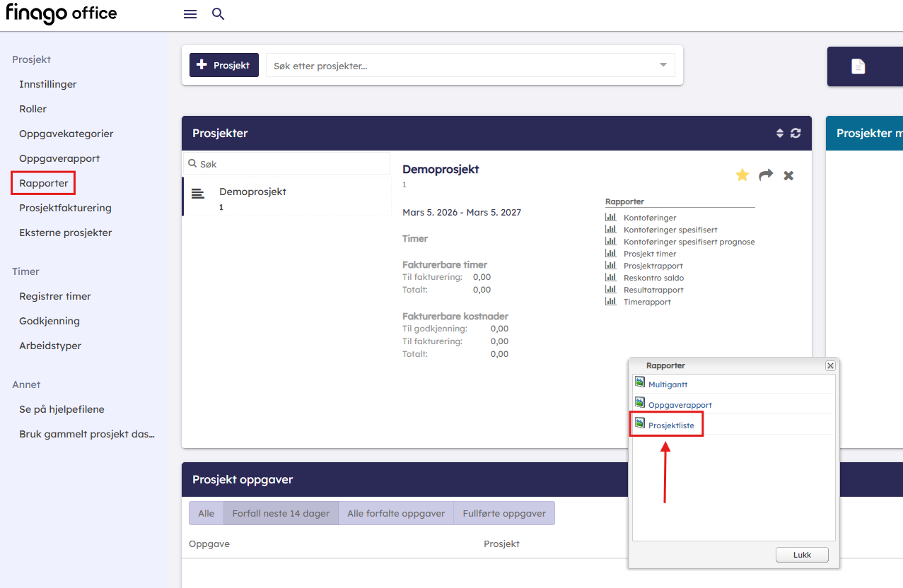
Task: Click the document icon in the dark panel
Action: (x=858, y=66)
